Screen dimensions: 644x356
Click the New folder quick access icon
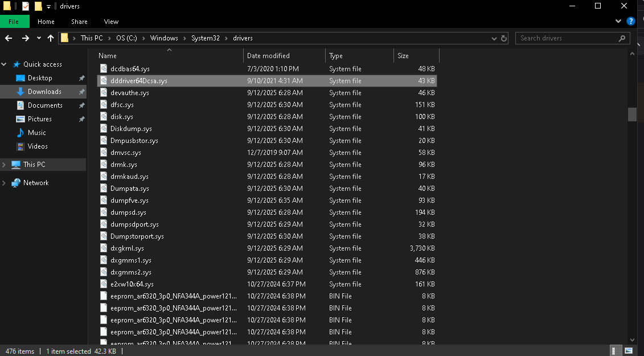click(38, 6)
